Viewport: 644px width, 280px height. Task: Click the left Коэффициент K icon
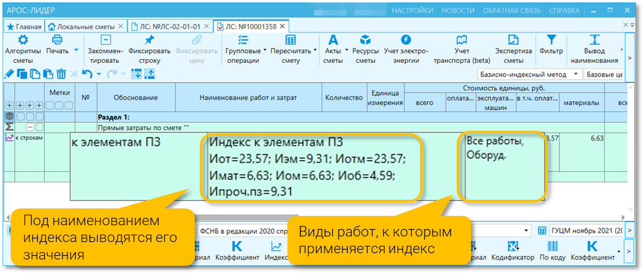click(237, 247)
